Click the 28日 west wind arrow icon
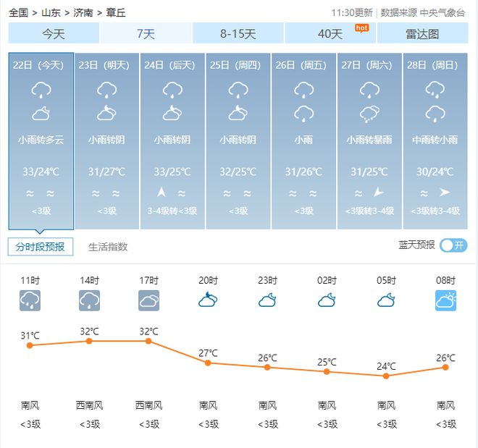This screenshot has width=478, height=448. click(x=445, y=193)
